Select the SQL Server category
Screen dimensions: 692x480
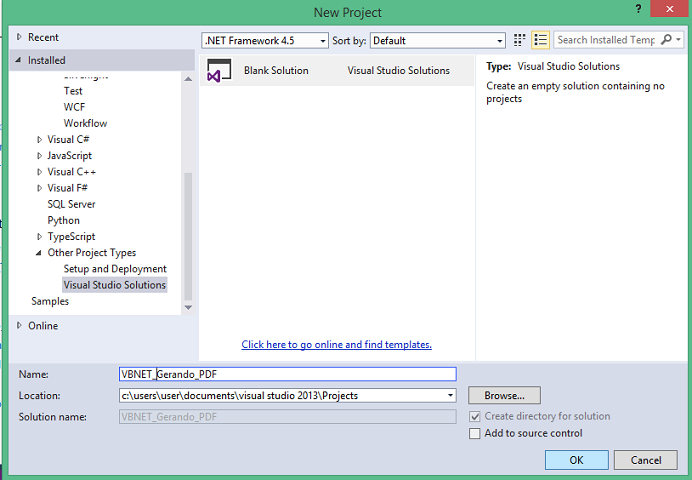71,204
